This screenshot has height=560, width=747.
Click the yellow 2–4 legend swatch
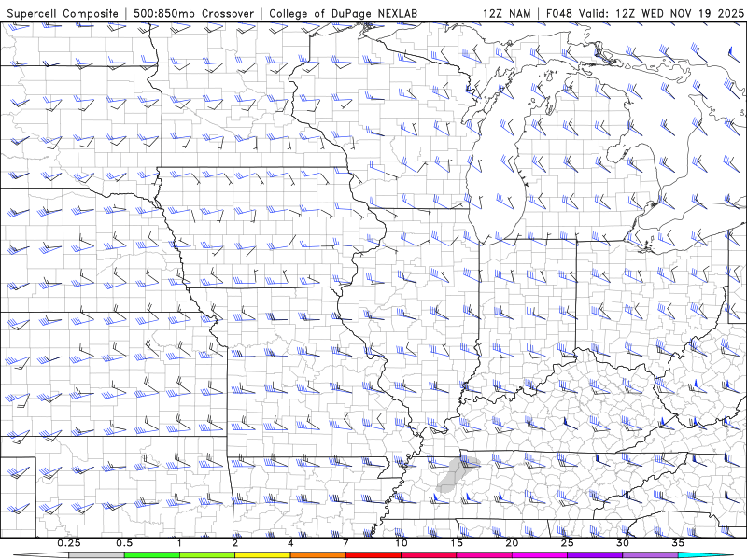click(262, 555)
